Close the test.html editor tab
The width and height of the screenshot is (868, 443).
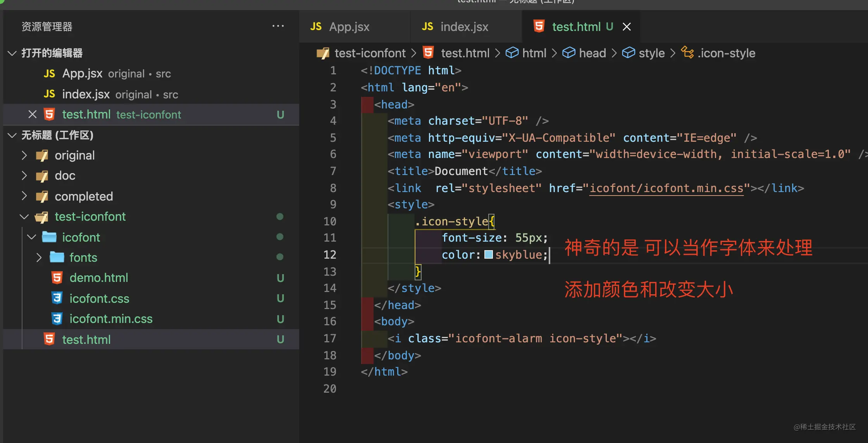(627, 27)
